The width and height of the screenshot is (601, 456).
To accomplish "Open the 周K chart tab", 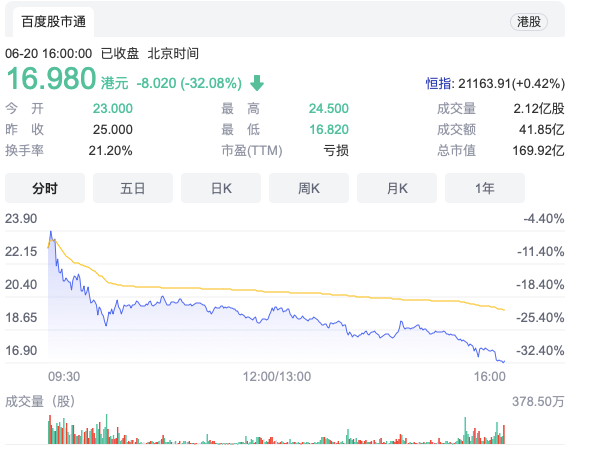I will [309, 188].
